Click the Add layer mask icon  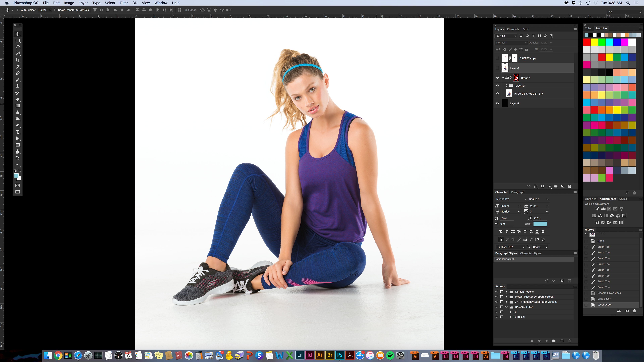pyautogui.click(x=542, y=186)
